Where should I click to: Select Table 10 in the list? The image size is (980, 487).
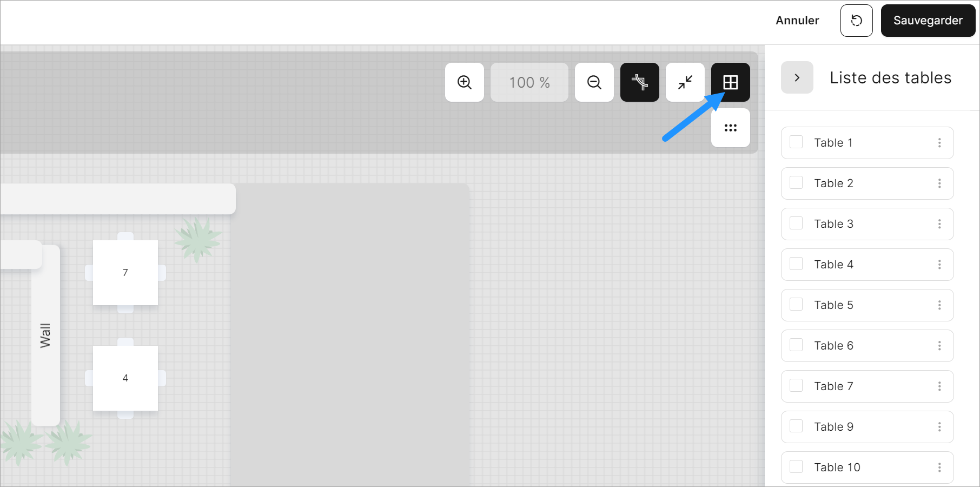point(868,468)
